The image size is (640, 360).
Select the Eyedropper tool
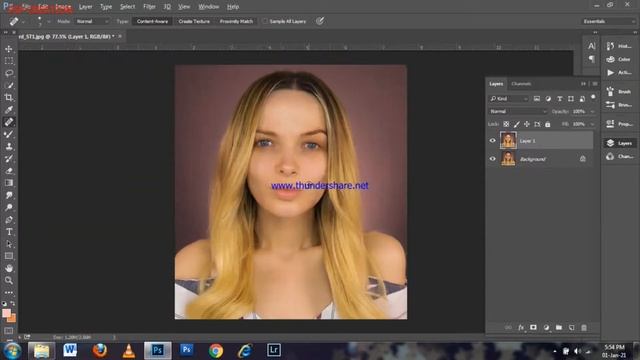click(x=9, y=109)
